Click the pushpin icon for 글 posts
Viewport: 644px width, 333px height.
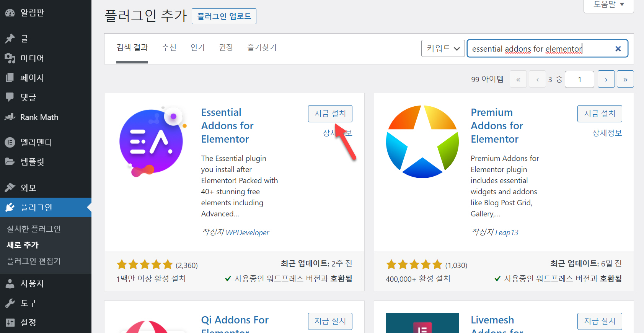10,39
